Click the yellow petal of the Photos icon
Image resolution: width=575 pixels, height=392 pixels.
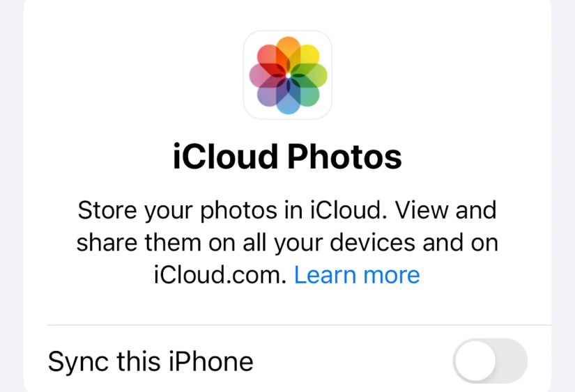tap(307, 56)
